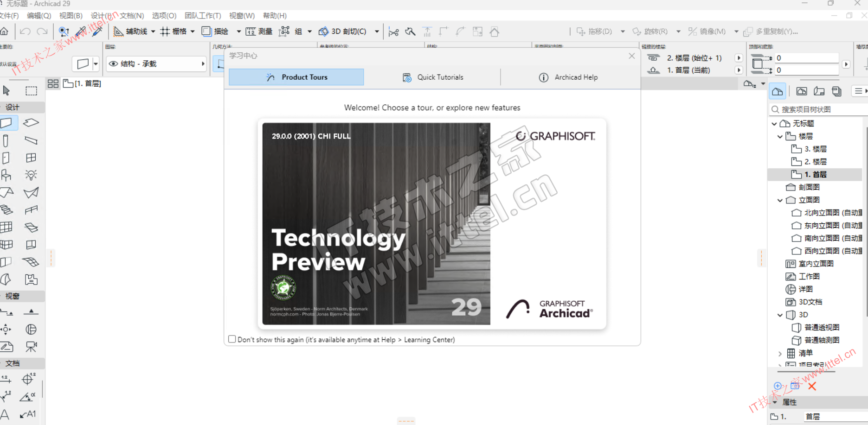Open the 视窗(W) menu
Screen dimensions: 868x425
pos(242,16)
